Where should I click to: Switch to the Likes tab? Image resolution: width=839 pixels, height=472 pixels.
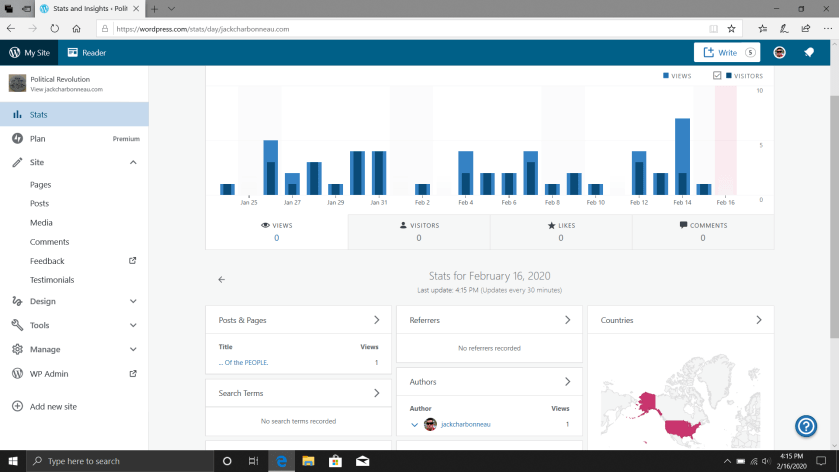(560, 231)
